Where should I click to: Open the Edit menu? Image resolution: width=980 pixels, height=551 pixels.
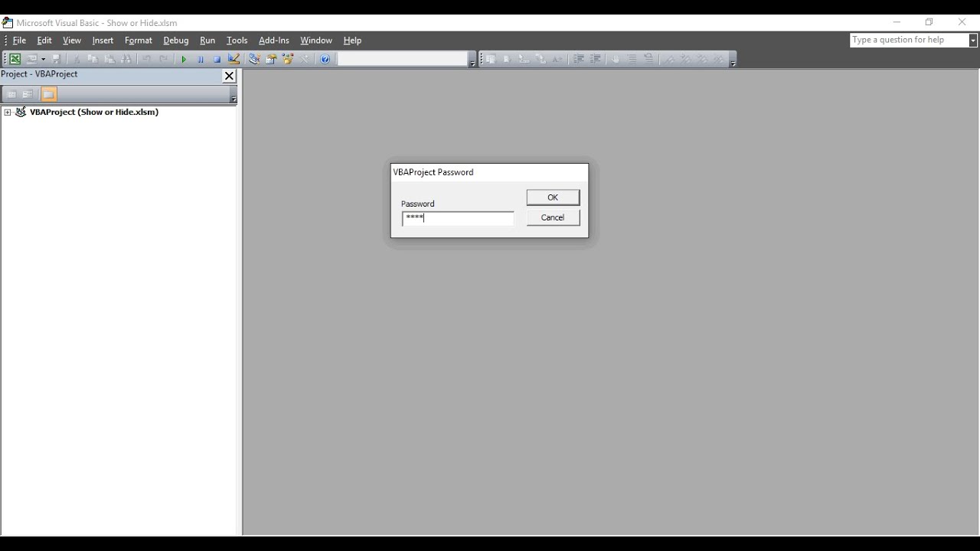(44, 41)
